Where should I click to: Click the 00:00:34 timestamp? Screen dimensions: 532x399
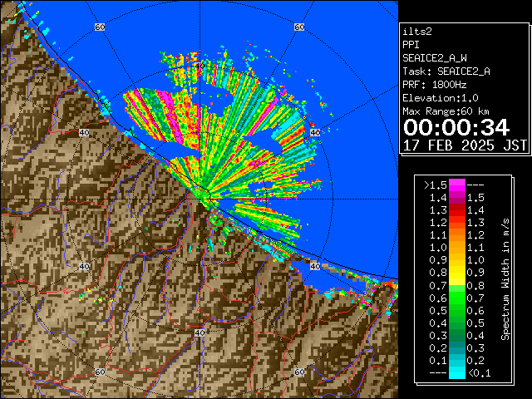[456, 127]
